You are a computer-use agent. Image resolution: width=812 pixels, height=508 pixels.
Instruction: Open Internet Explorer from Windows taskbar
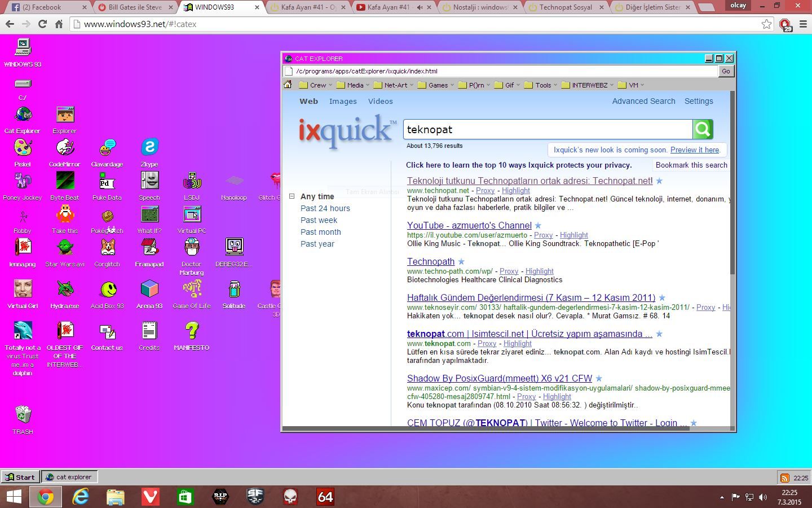[x=81, y=497]
